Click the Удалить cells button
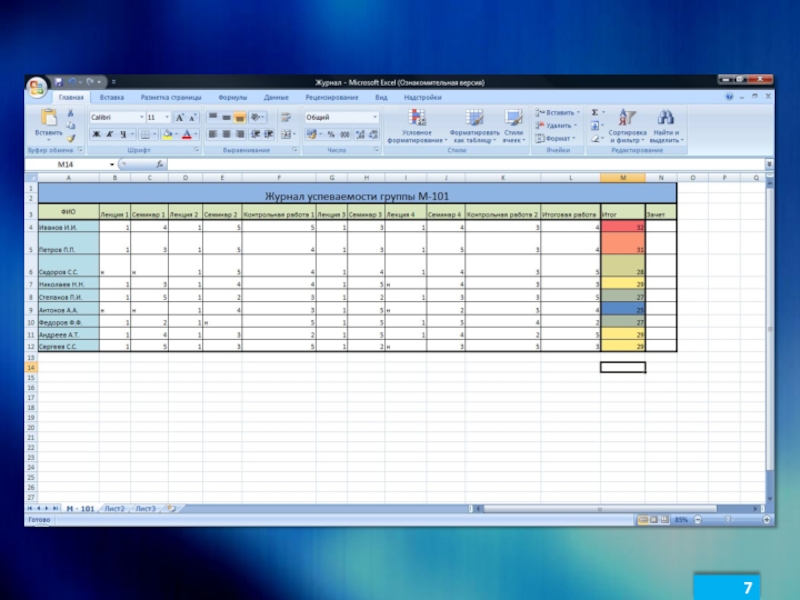800x600 pixels. pos(557,125)
